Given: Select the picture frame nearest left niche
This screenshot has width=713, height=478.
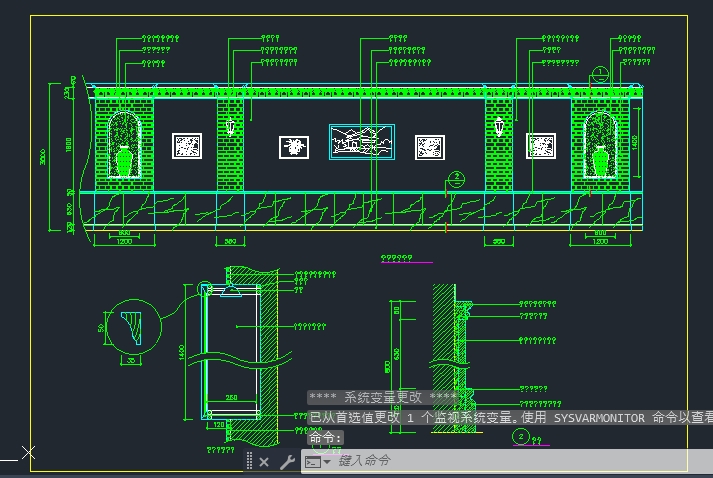Looking at the screenshot, I should coord(187,146).
